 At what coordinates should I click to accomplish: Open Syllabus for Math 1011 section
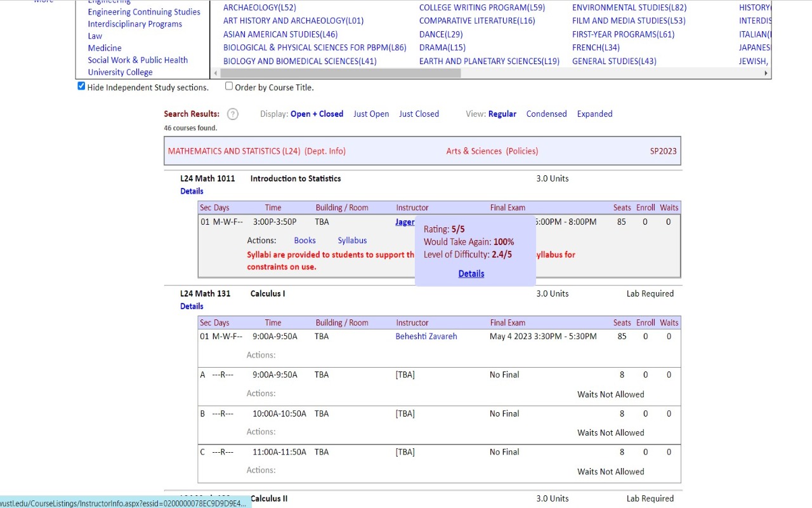(x=352, y=241)
